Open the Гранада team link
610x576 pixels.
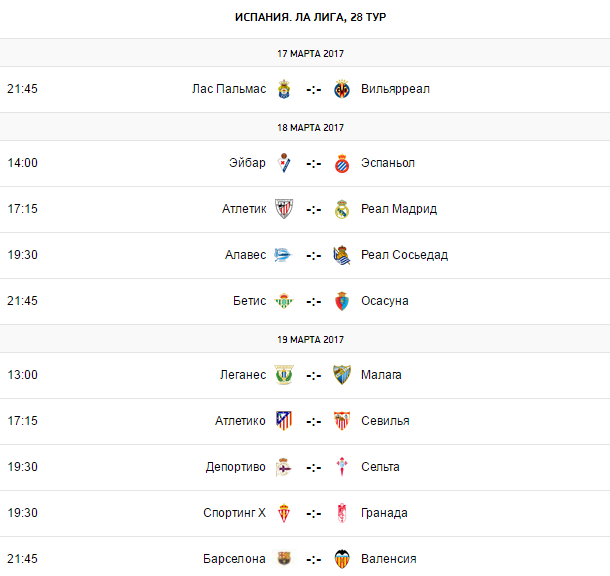click(x=385, y=513)
